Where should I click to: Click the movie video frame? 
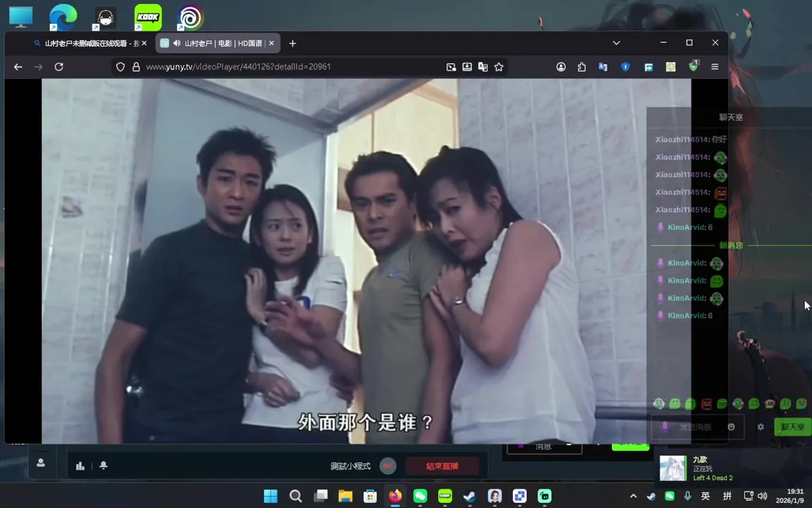(x=366, y=261)
